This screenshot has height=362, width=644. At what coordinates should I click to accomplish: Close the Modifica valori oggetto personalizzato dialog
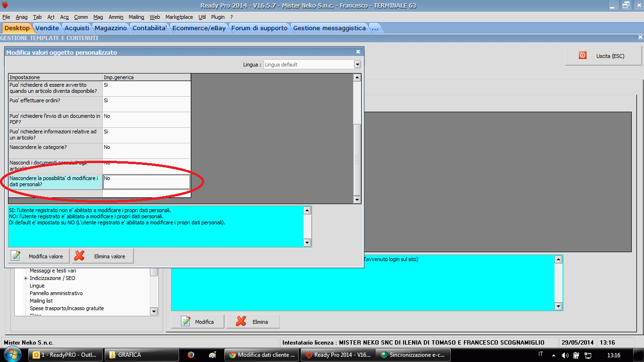pyautogui.click(x=358, y=52)
